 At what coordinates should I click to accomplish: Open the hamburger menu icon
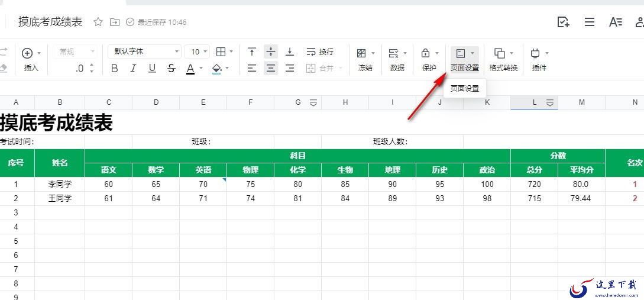point(590,22)
